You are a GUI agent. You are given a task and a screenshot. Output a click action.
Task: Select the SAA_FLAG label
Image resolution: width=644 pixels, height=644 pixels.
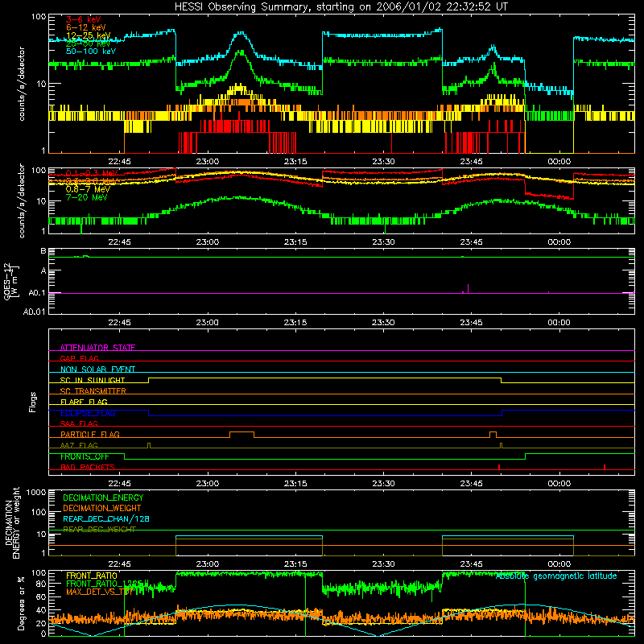[x=79, y=423]
